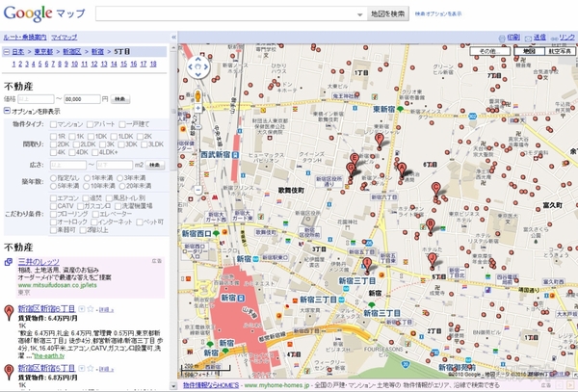The width and height of the screenshot is (578, 392).
Task: Click the 地図を検索 search button
Action: point(388,14)
